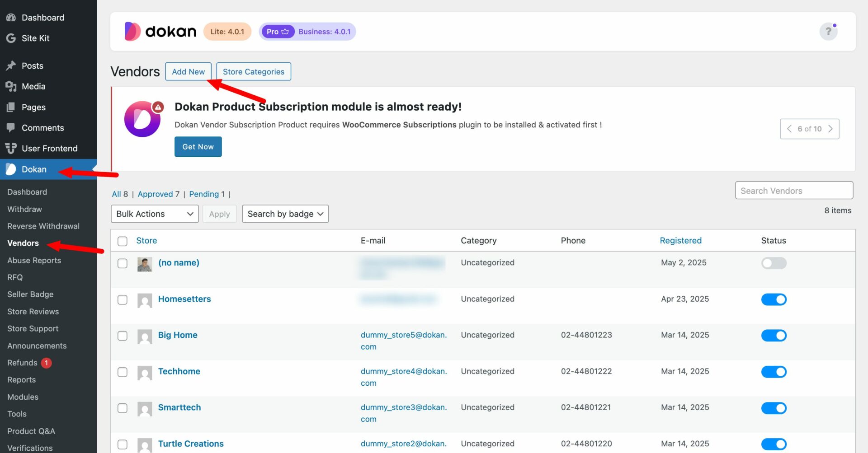
Task: Go to next notice with right chevron
Action: pyautogui.click(x=830, y=129)
